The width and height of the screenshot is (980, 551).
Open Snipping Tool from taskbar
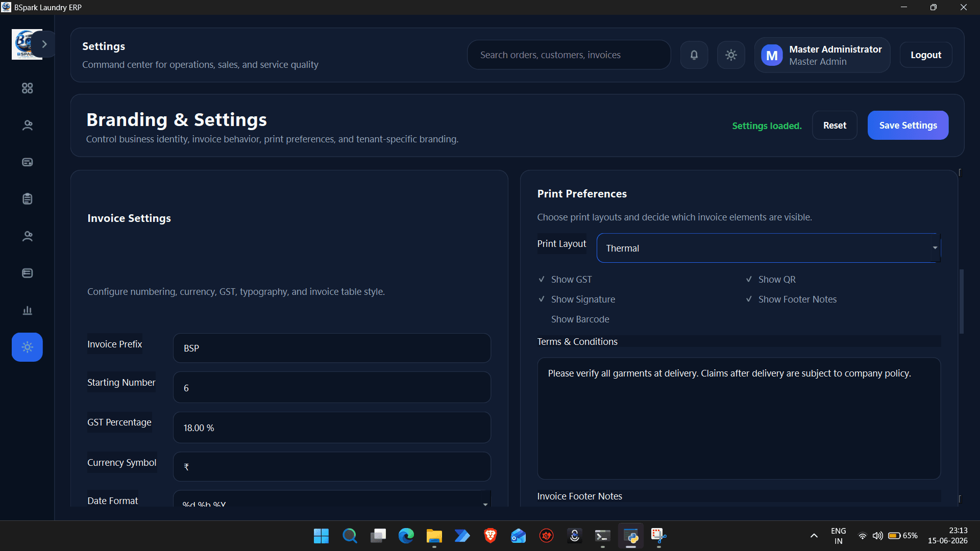(x=659, y=536)
